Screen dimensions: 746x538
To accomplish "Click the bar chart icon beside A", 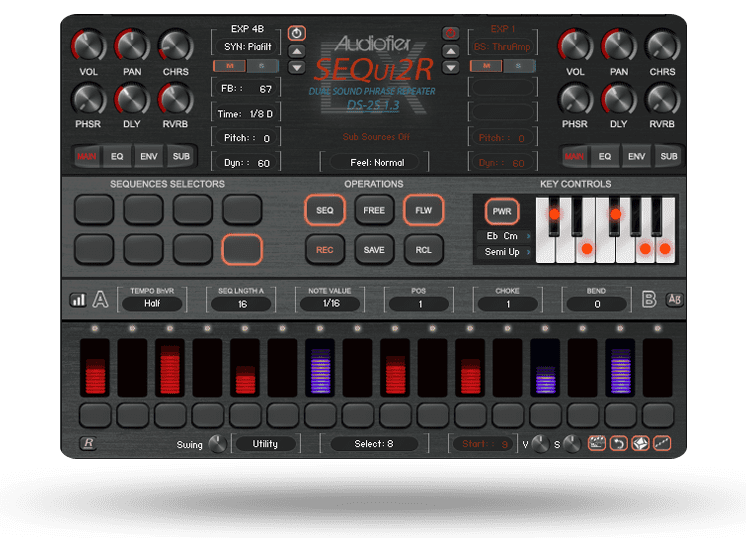I will pyautogui.click(x=78, y=299).
